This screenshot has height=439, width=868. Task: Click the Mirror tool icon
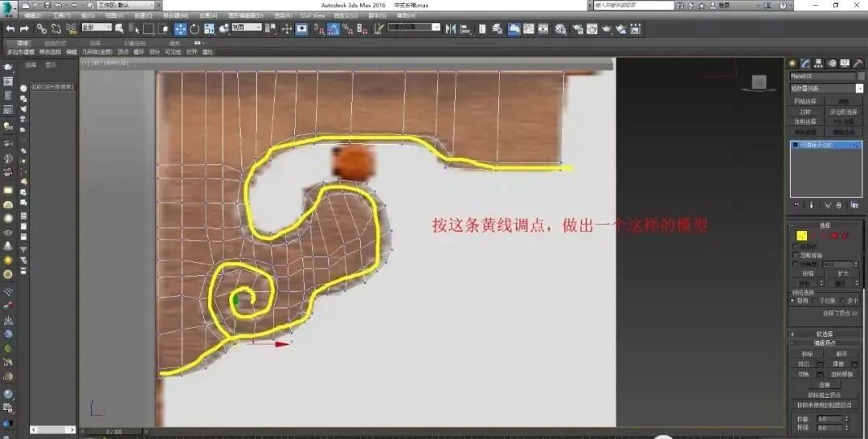(x=451, y=29)
